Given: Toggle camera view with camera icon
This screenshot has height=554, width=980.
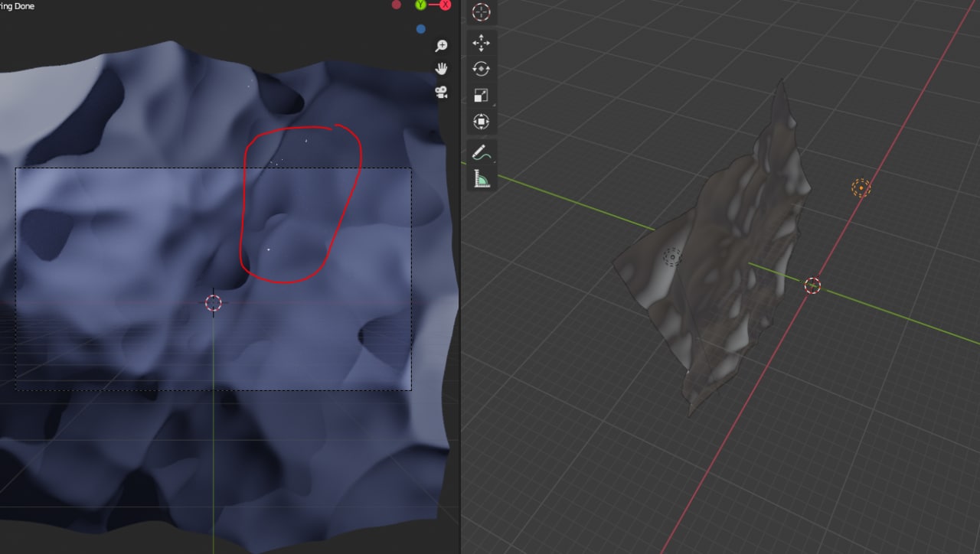Looking at the screenshot, I should pyautogui.click(x=441, y=93).
